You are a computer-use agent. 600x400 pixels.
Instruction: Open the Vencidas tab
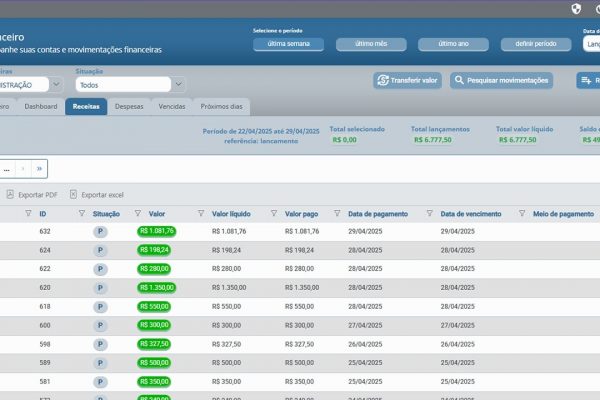172,106
